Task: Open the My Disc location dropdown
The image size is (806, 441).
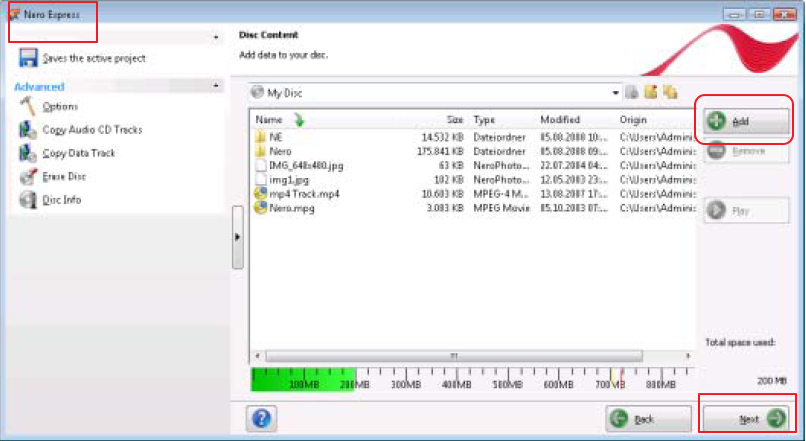Action: tap(615, 93)
